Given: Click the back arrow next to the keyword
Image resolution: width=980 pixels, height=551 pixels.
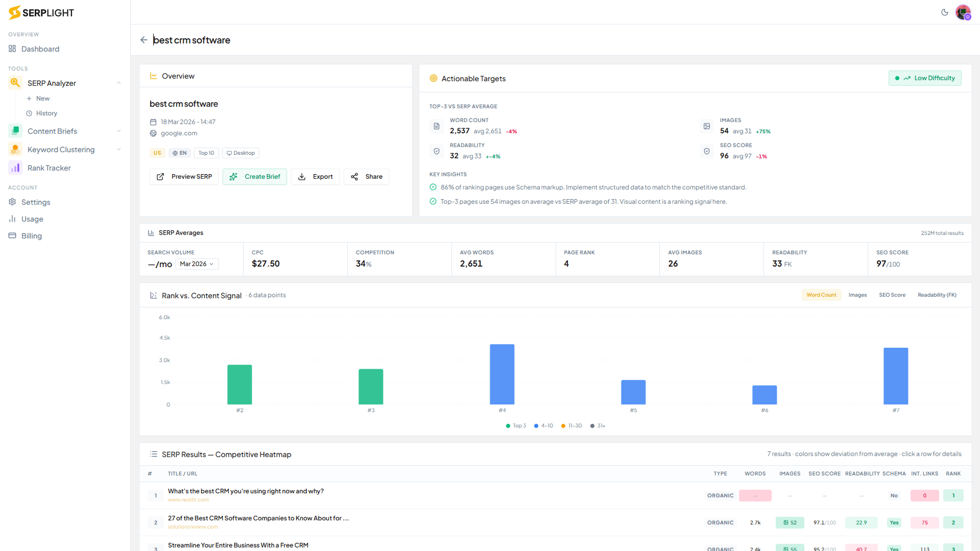Looking at the screenshot, I should click(144, 40).
